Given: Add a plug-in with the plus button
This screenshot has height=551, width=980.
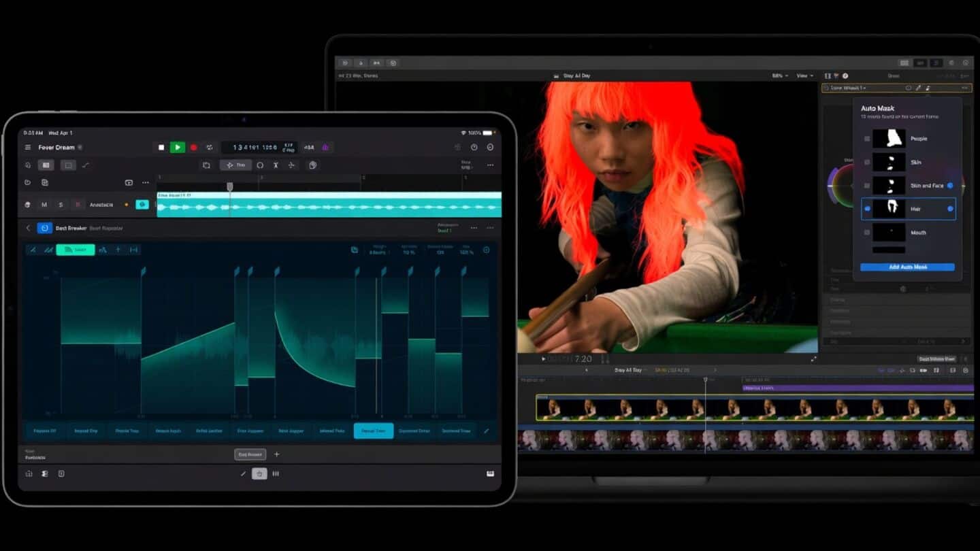Looking at the screenshot, I should coord(276,454).
